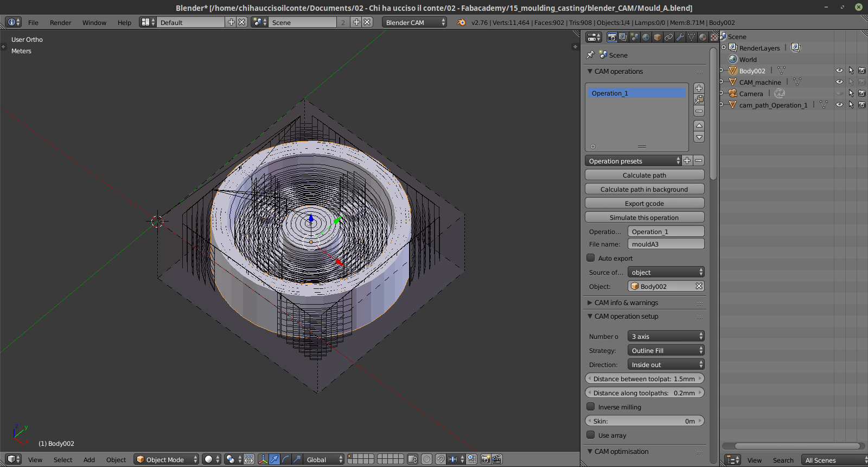Enable the Use array checkbox
Viewport: 868px width, 467px height.
[x=591, y=435]
